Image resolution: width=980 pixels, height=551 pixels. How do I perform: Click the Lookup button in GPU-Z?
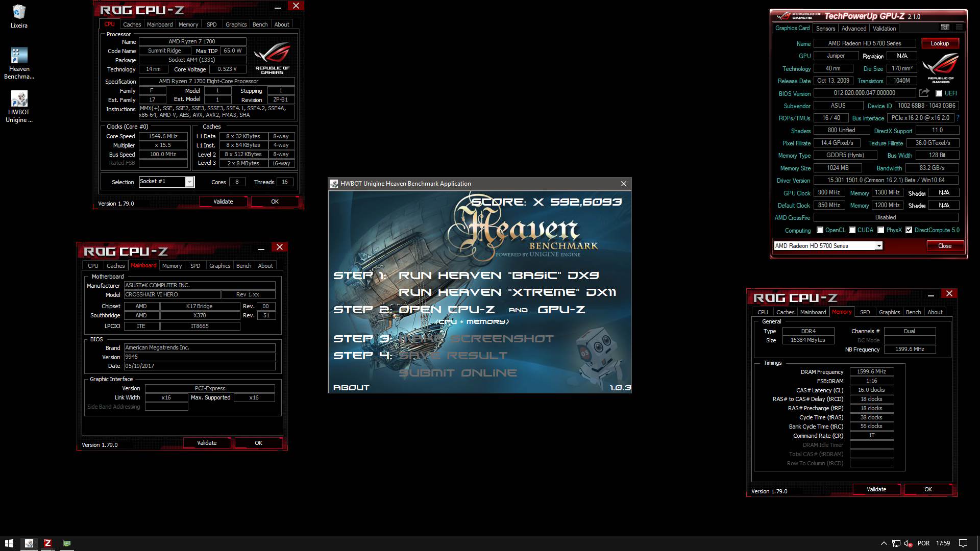pos(939,43)
